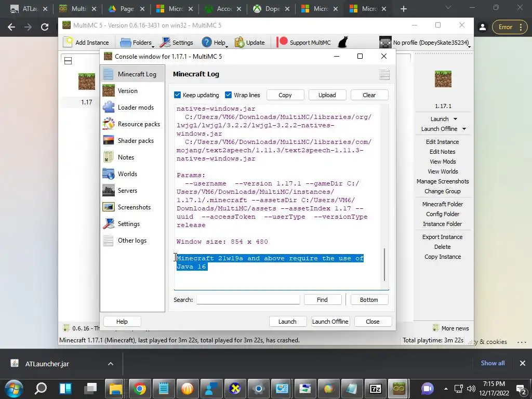The image size is (532, 399).
Task: Click Update in MultiMC toolbar
Action: pyautogui.click(x=250, y=43)
